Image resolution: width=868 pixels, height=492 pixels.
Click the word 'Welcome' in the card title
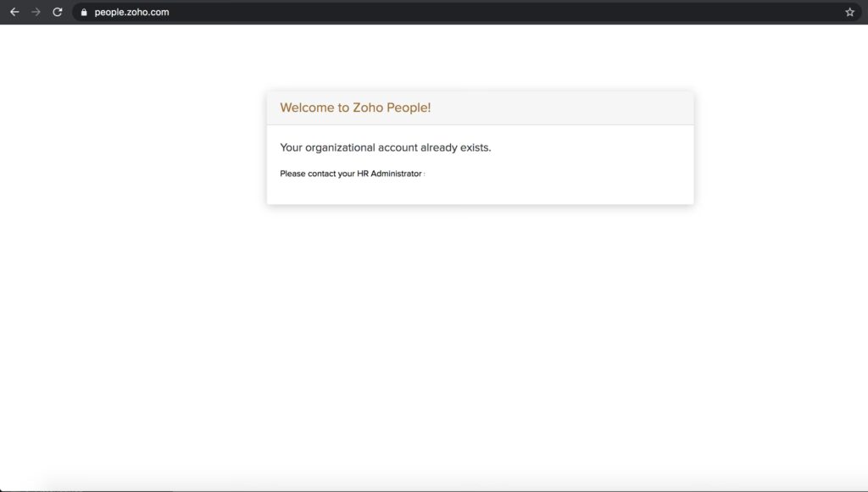click(x=307, y=108)
